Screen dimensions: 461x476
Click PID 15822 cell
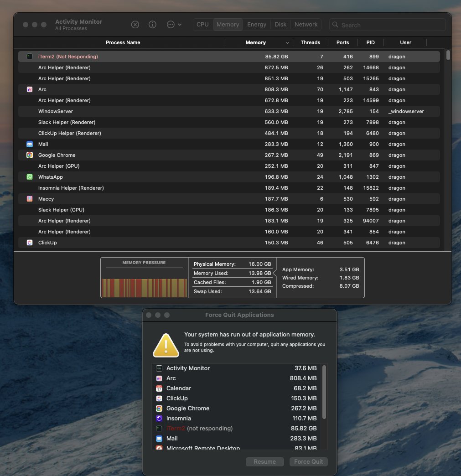point(371,187)
